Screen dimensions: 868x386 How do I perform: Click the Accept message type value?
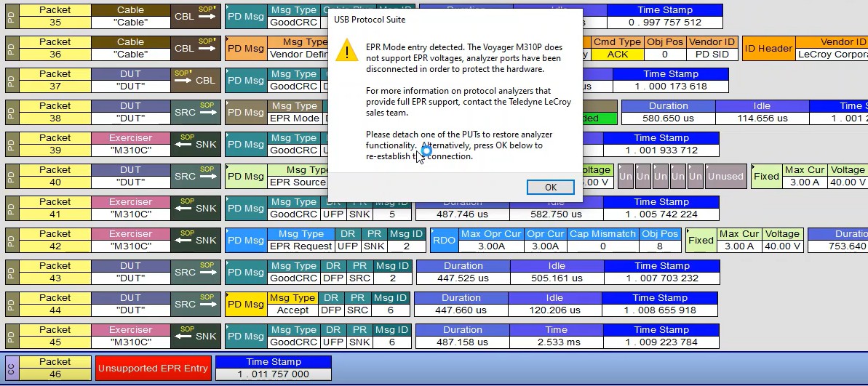292,310
